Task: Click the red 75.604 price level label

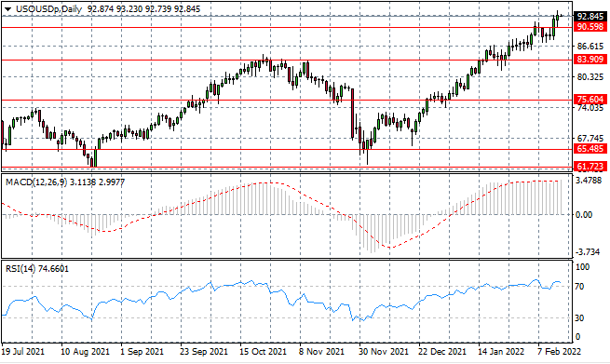Action: 590,100
